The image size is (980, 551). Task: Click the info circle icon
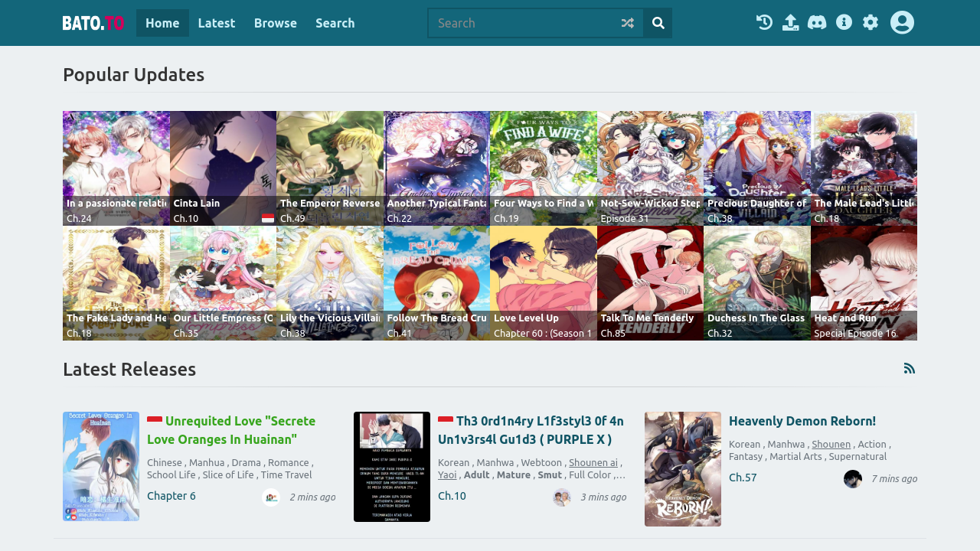tap(844, 22)
